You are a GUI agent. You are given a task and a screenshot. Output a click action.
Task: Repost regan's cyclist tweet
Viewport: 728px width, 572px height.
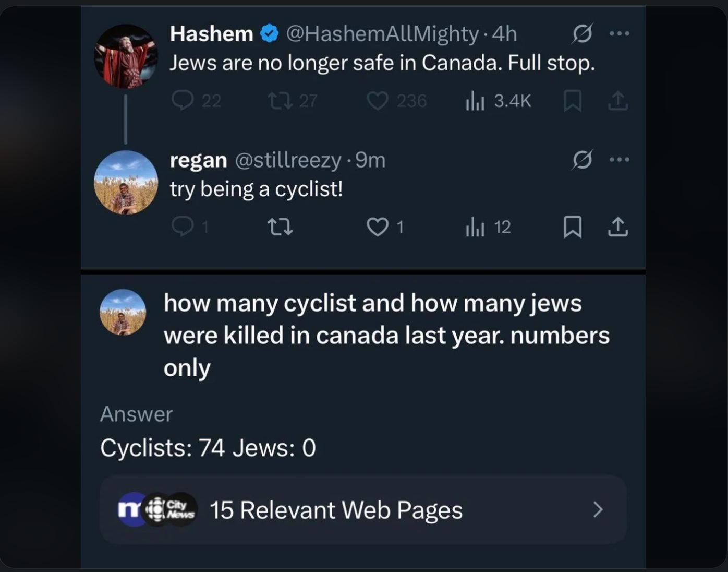[x=280, y=227]
